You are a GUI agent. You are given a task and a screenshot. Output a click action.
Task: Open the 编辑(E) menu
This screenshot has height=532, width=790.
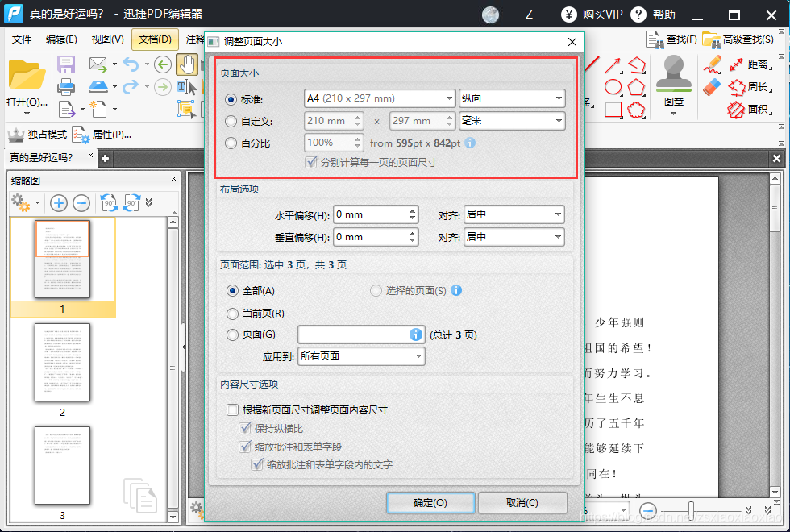[61, 39]
